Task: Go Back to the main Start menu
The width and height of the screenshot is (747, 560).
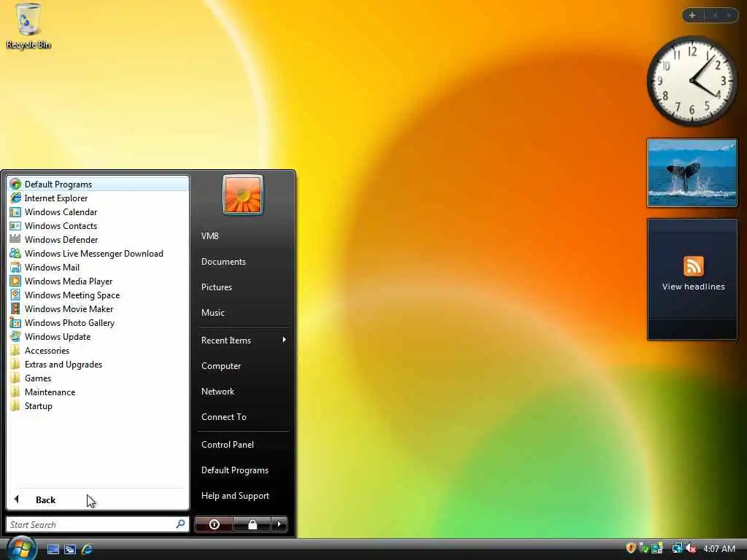Action: 98,499
